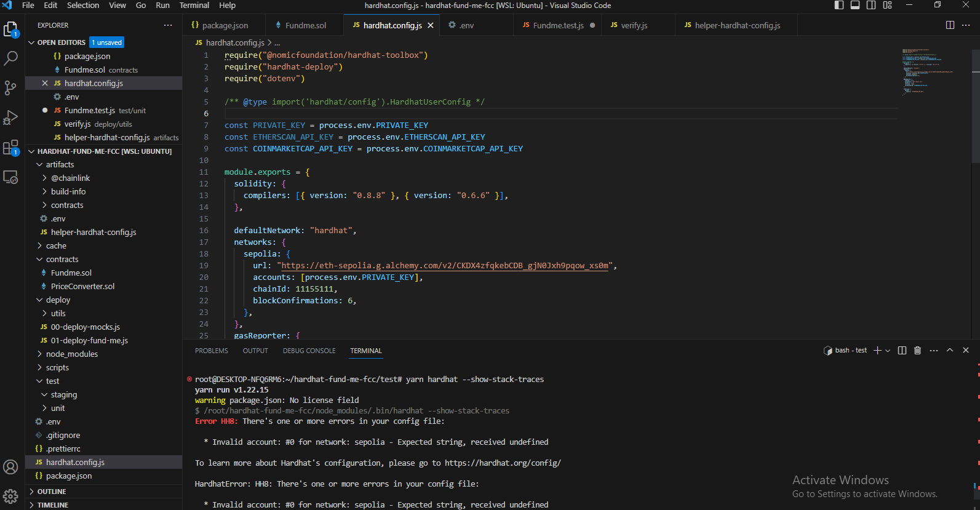Kill terminal with trash icon

pos(918,350)
